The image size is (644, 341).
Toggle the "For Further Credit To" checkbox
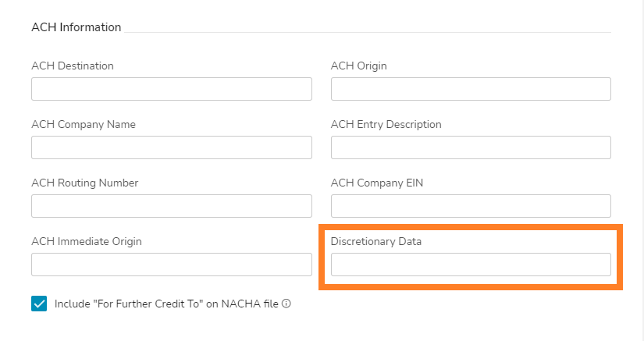(x=39, y=304)
